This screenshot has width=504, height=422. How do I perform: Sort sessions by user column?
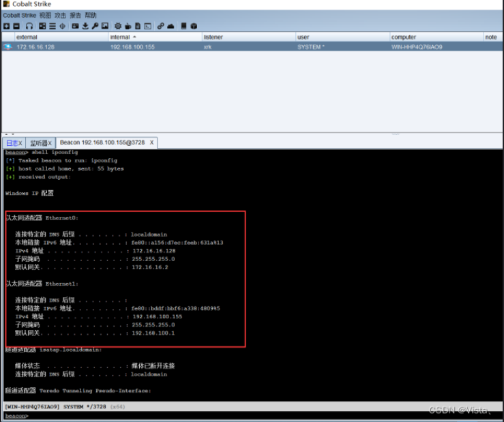(342, 37)
